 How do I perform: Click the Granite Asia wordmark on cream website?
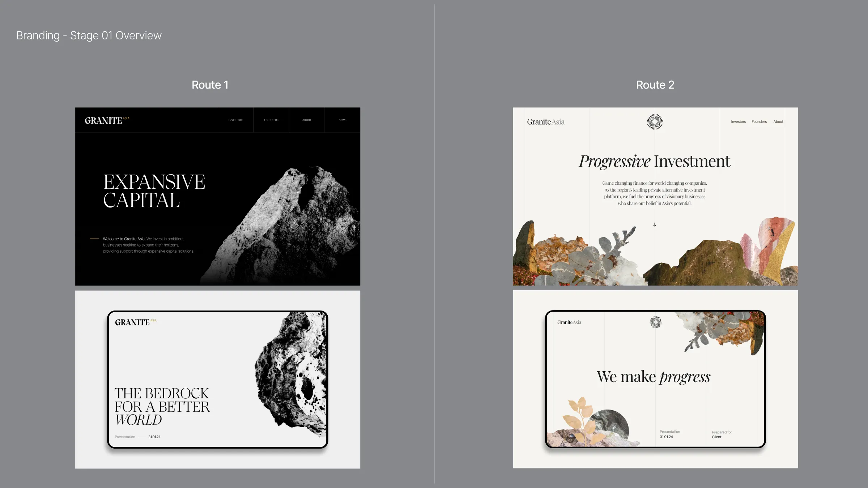point(545,122)
